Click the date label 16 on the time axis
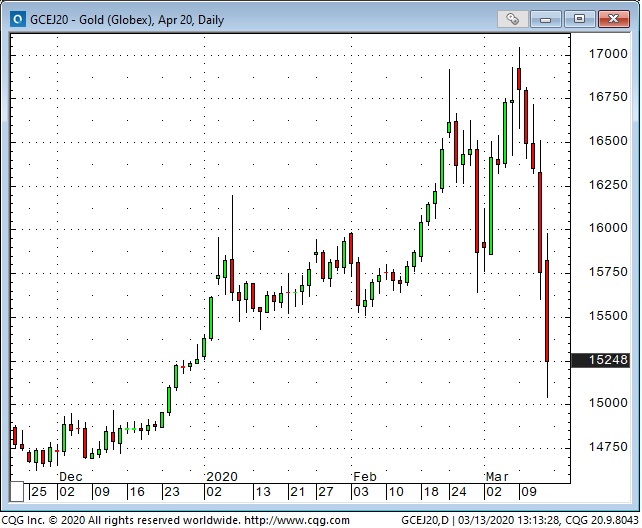 click(x=137, y=492)
